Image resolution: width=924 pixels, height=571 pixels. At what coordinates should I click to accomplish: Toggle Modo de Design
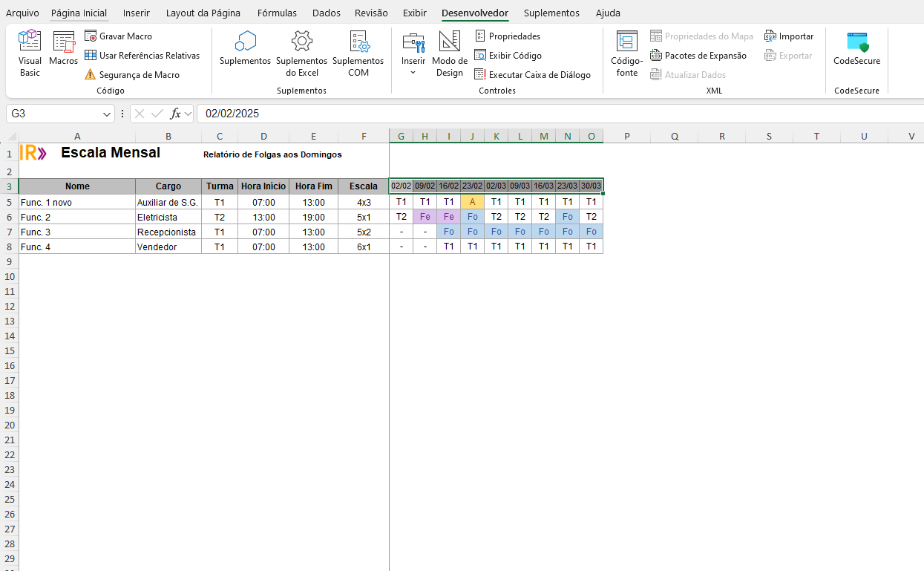point(450,53)
